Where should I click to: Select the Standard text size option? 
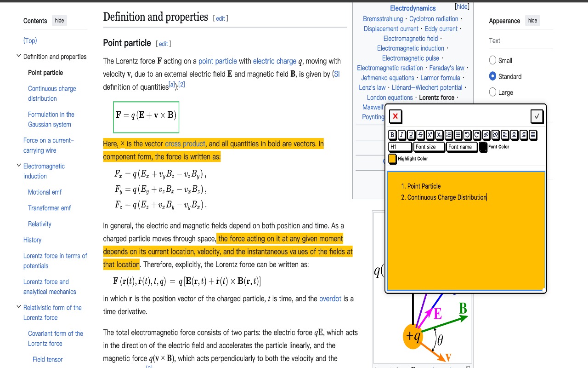(x=493, y=76)
